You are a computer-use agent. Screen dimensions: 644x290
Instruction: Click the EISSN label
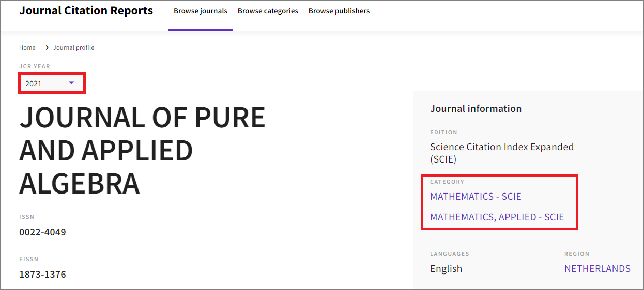[x=28, y=259]
